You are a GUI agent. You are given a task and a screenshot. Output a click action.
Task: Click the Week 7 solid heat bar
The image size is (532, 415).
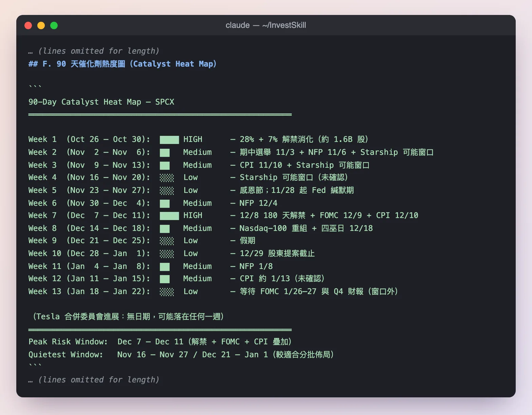(169, 216)
